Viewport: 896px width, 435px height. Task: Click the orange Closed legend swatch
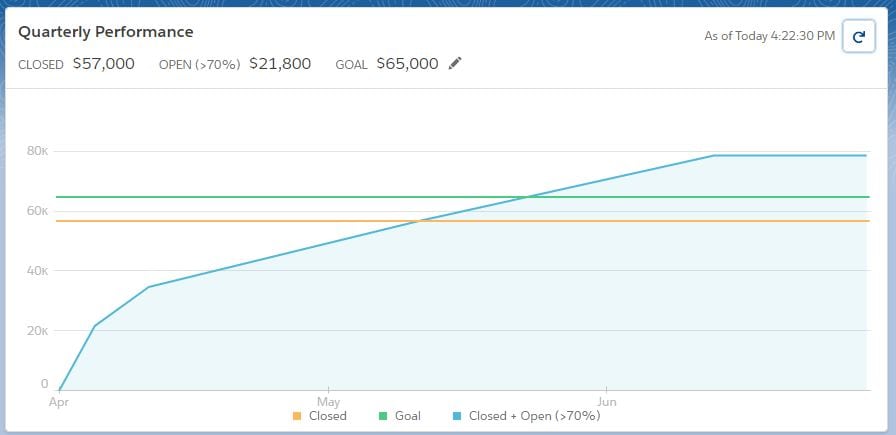[x=296, y=416]
